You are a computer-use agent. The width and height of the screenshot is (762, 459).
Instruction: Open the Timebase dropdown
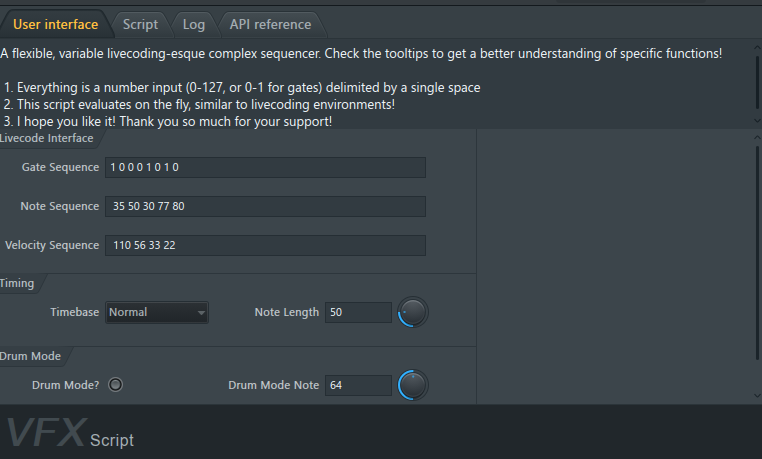click(x=157, y=312)
